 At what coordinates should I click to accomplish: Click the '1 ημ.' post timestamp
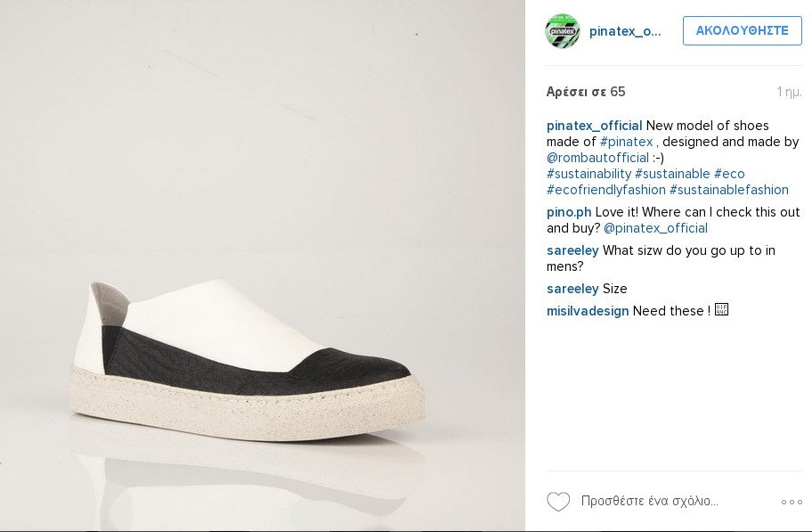pos(789,92)
